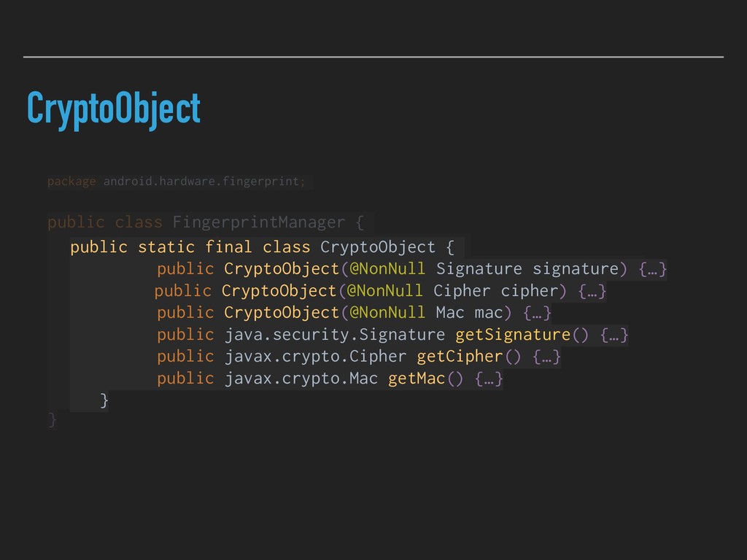Select the constructor taking Mac mac
The width and height of the screenshot is (747, 560).
(354, 313)
